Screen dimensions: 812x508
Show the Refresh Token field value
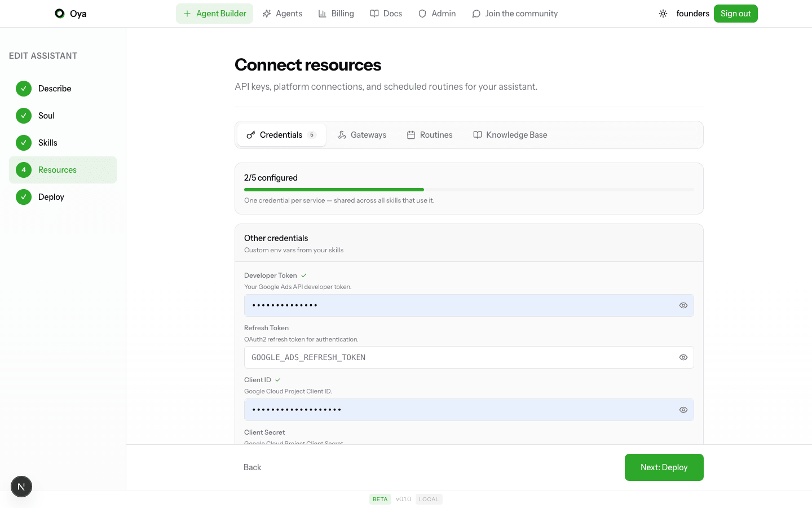(x=683, y=357)
